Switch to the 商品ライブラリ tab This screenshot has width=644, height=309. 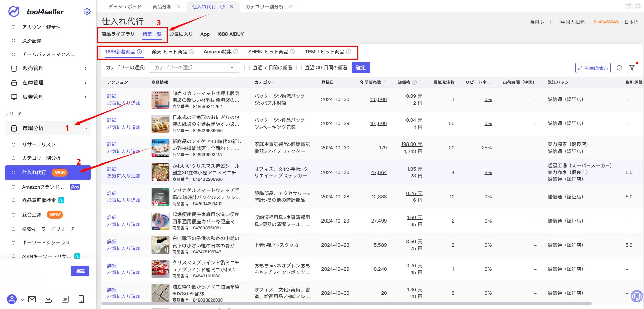pos(118,34)
